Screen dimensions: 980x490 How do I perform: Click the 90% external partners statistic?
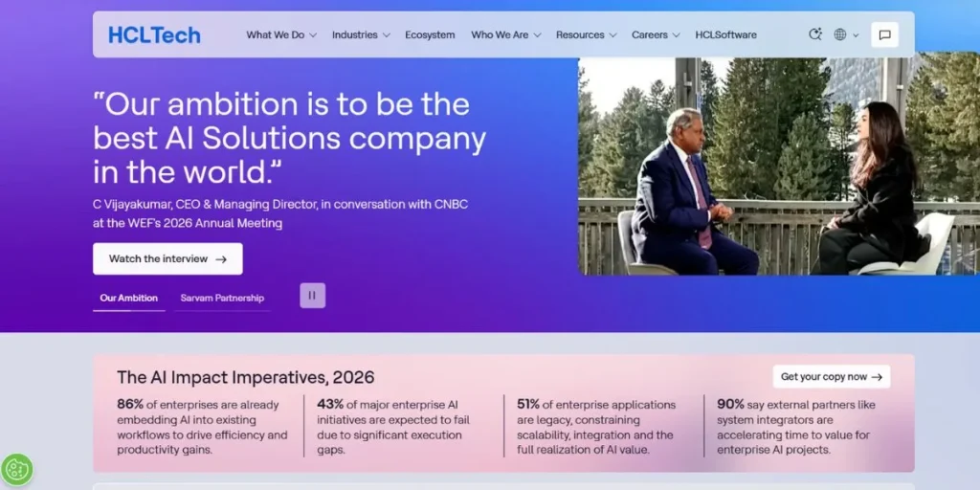796,427
